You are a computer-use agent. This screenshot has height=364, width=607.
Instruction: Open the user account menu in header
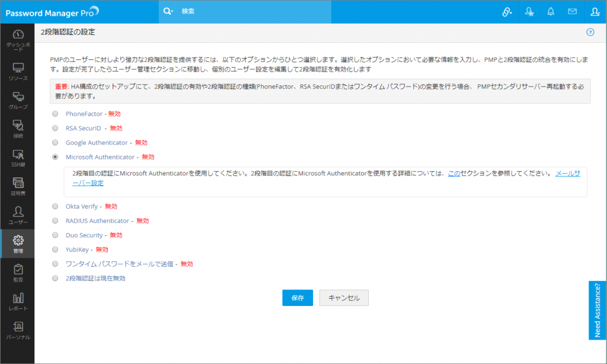point(595,11)
